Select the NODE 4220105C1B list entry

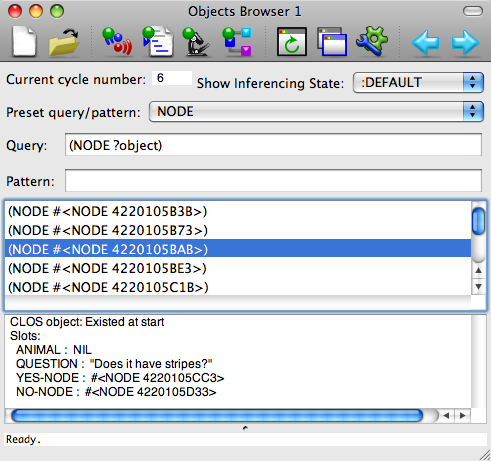pos(238,287)
